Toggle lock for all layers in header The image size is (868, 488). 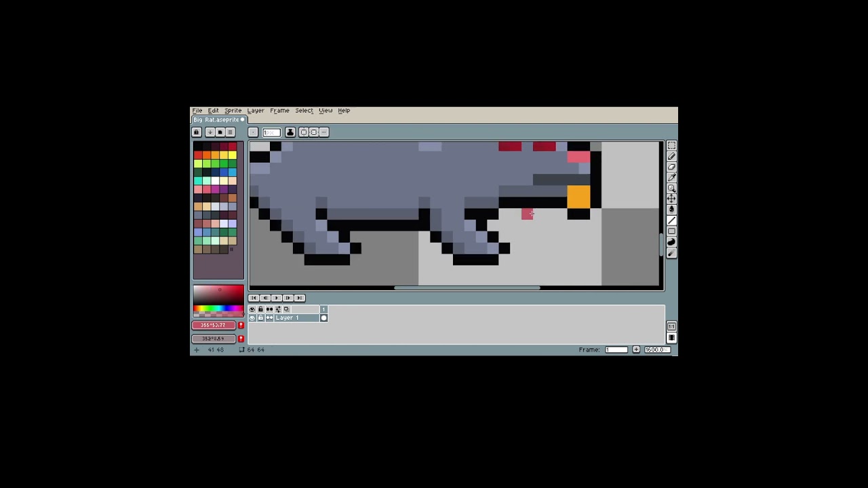260,309
